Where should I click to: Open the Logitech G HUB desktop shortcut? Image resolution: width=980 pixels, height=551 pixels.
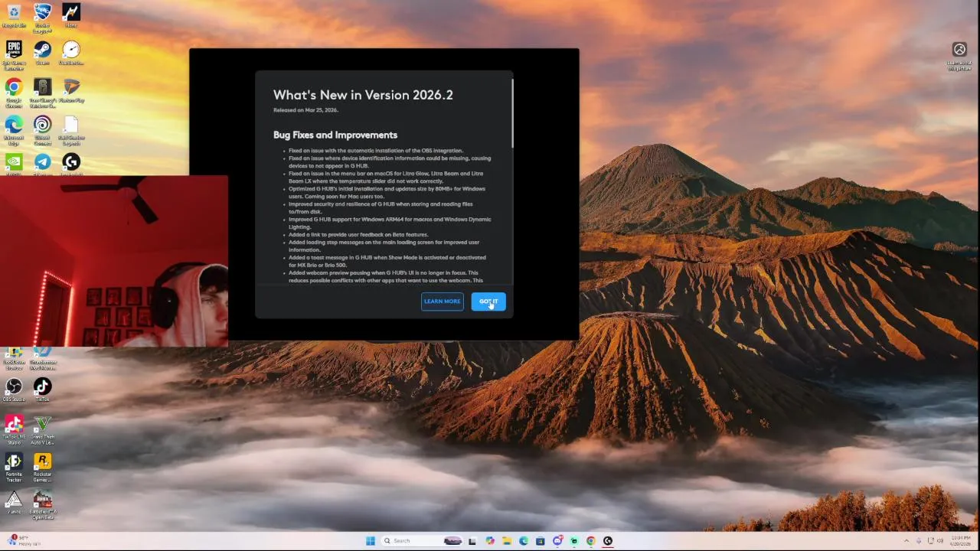pos(71,164)
